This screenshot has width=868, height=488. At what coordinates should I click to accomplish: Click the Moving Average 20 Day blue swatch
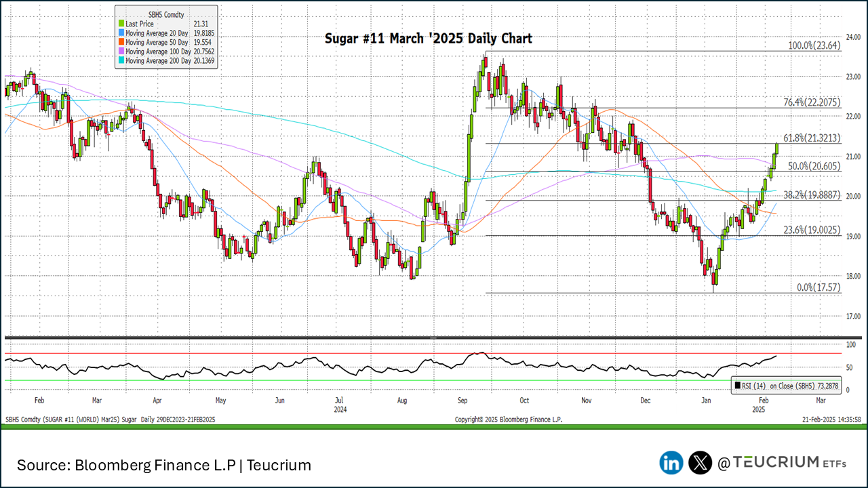pos(121,33)
